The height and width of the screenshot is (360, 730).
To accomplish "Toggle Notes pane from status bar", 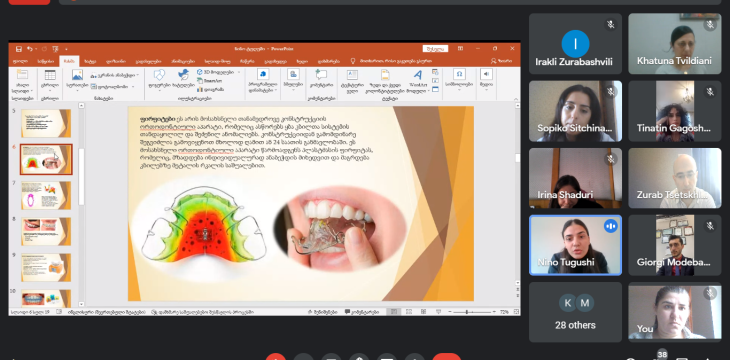I will (x=322, y=312).
